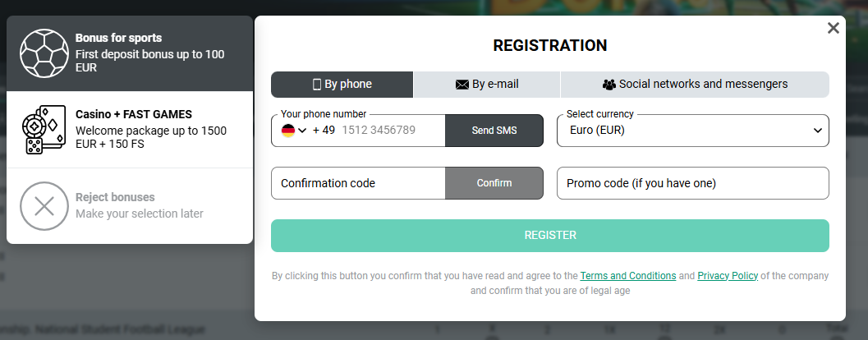Click the envelope icon in By e-mail tab

click(462, 85)
